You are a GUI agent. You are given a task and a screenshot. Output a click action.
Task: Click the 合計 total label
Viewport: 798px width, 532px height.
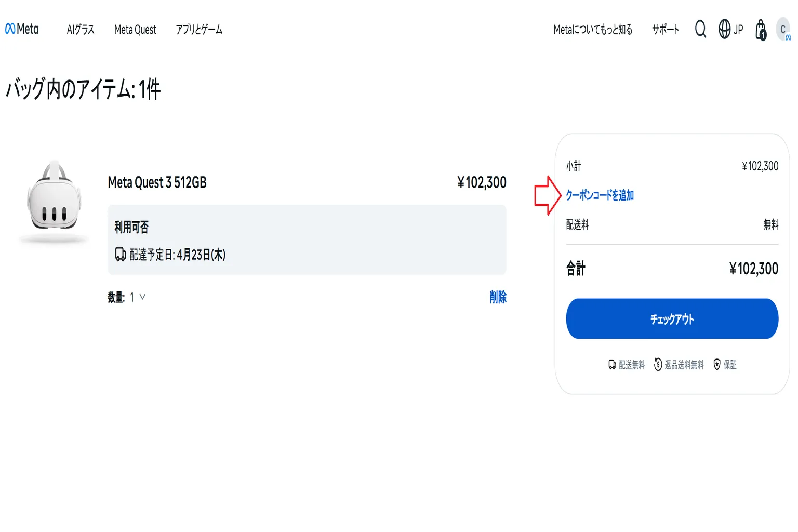click(576, 269)
